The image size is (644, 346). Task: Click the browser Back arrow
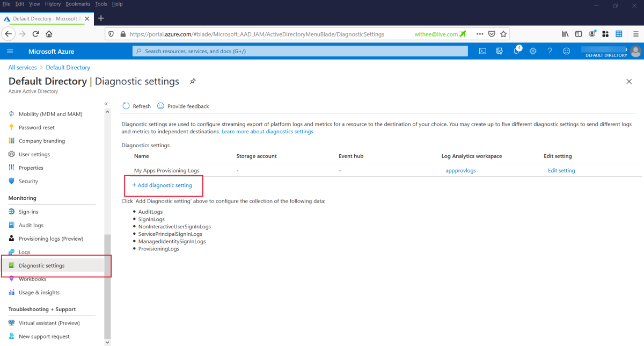pyautogui.click(x=9, y=34)
